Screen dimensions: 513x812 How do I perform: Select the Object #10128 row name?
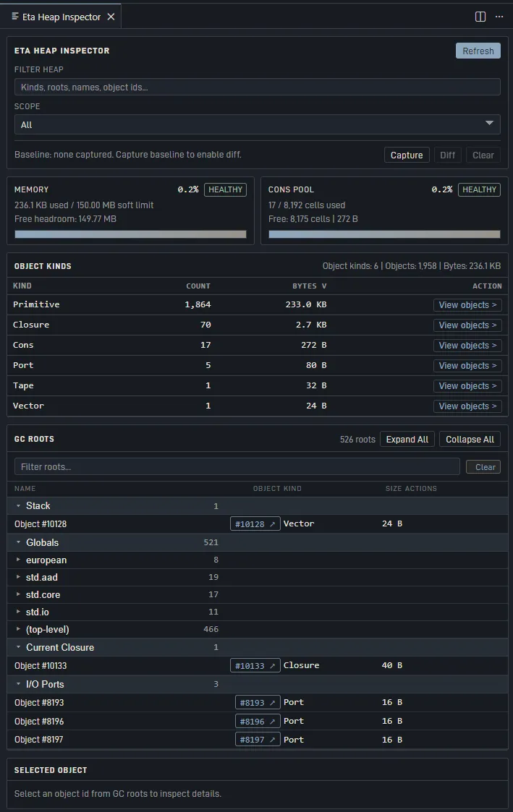click(x=41, y=524)
